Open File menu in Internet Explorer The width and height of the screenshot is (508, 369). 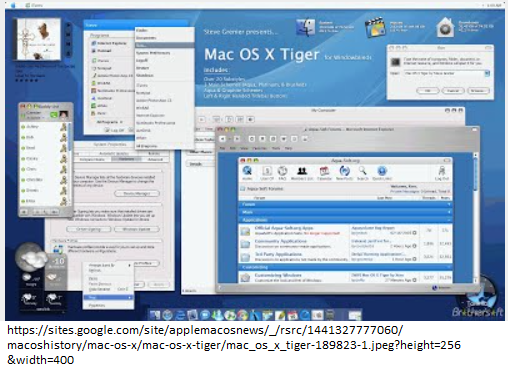pos(222,148)
